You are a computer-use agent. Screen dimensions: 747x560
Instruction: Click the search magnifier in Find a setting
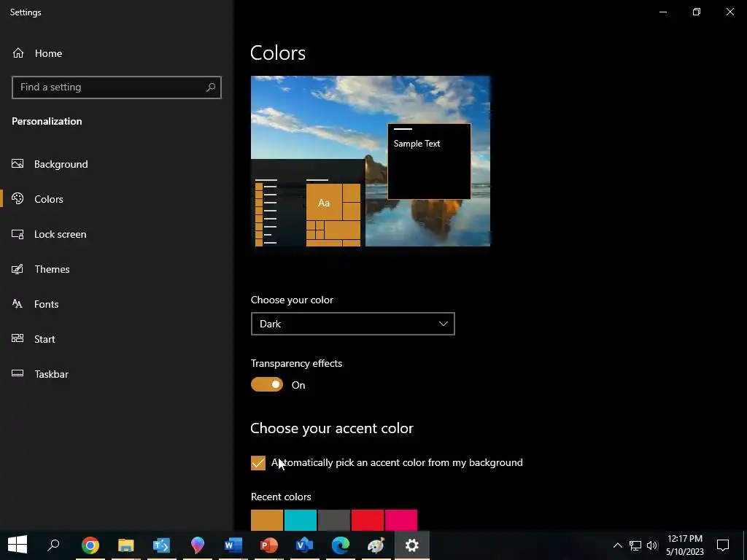[x=211, y=87]
